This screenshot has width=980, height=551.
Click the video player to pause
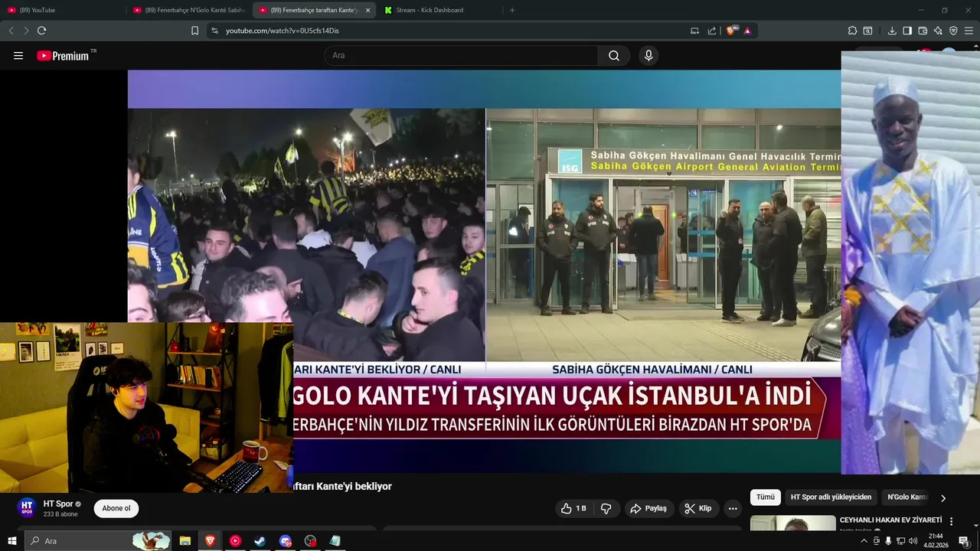tap(484, 272)
